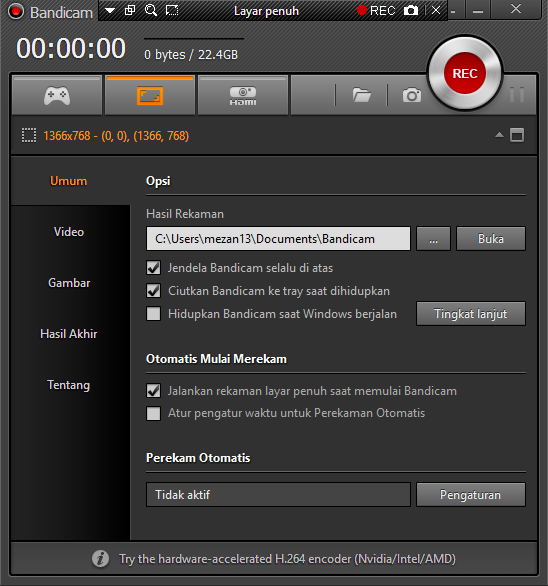Screen dimensions: 548x586
Task: Enable Atur pengatur waktu untuk Perekaman Otomatis
Action: pos(154,413)
